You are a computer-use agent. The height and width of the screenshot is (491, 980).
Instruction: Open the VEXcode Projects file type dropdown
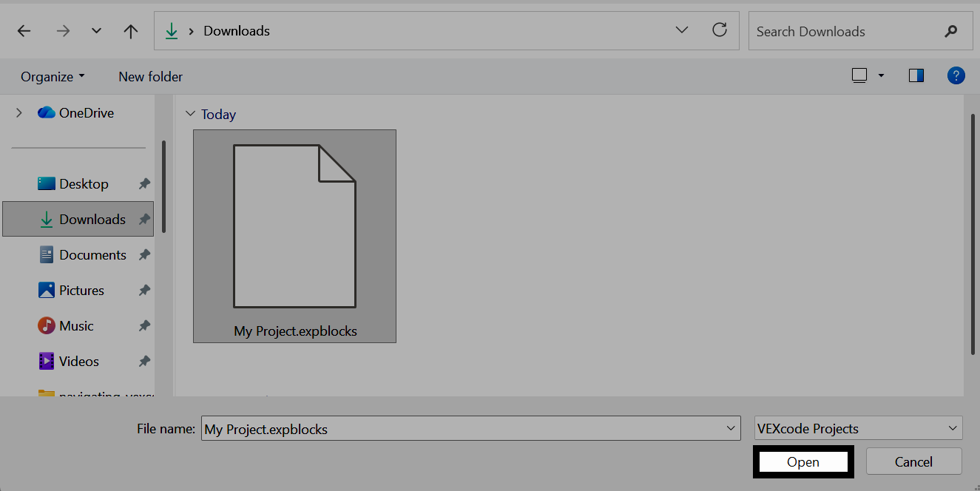pos(858,428)
